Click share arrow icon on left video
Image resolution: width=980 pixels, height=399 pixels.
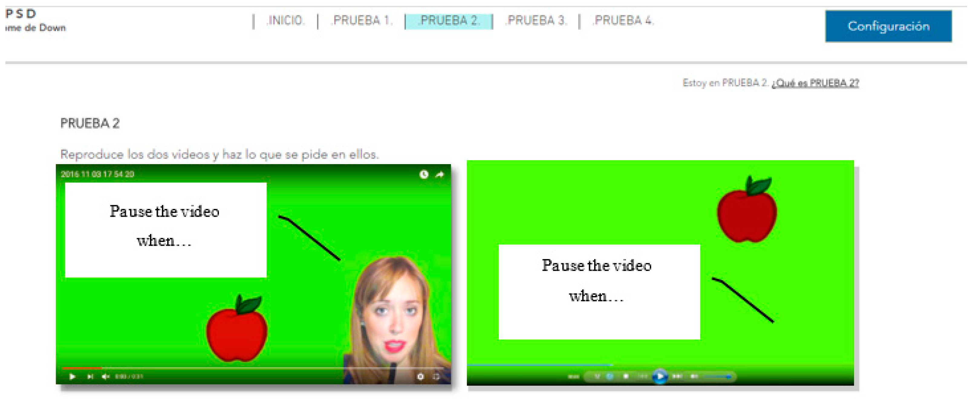(x=440, y=174)
